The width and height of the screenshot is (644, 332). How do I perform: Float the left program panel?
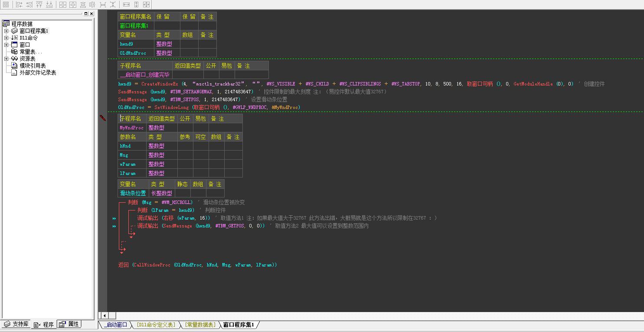86,13
